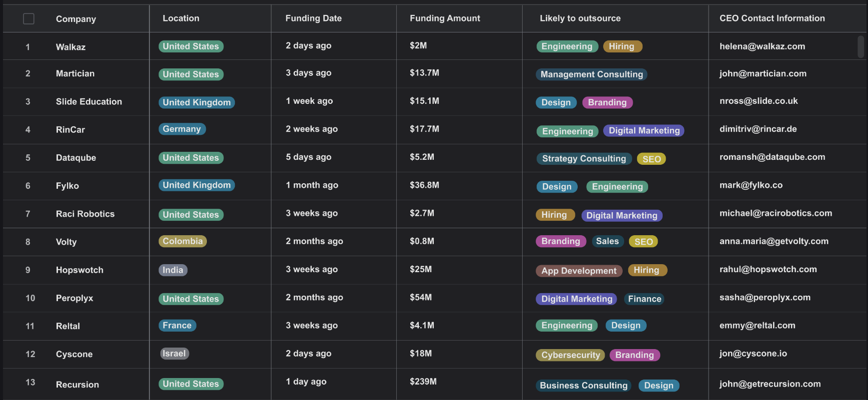868x400 pixels.
Task: Sort by the Funding Date column header
Action: [x=313, y=18]
